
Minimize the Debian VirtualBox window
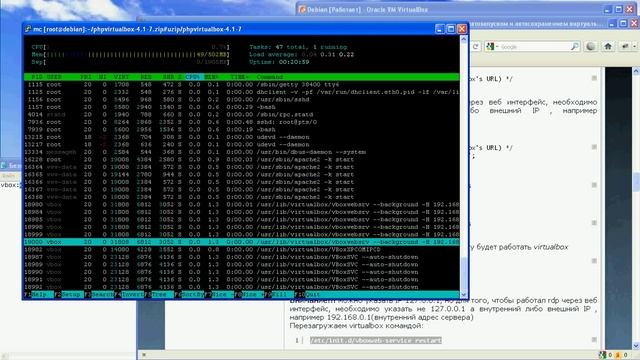click(x=607, y=9)
